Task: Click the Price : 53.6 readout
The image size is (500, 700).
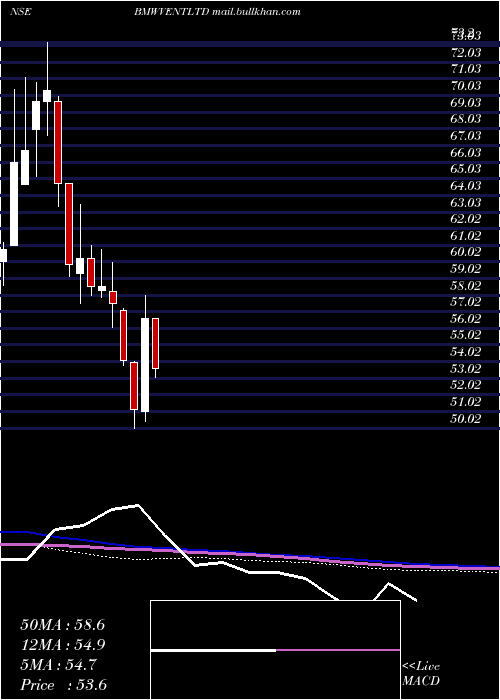Action: pyautogui.click(x=62, y=685)
